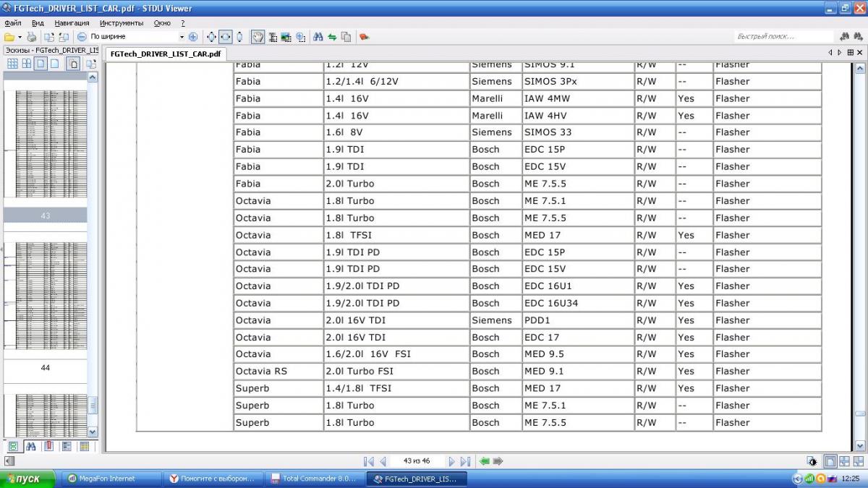Open the Инструменты menu

coord(122,22)
